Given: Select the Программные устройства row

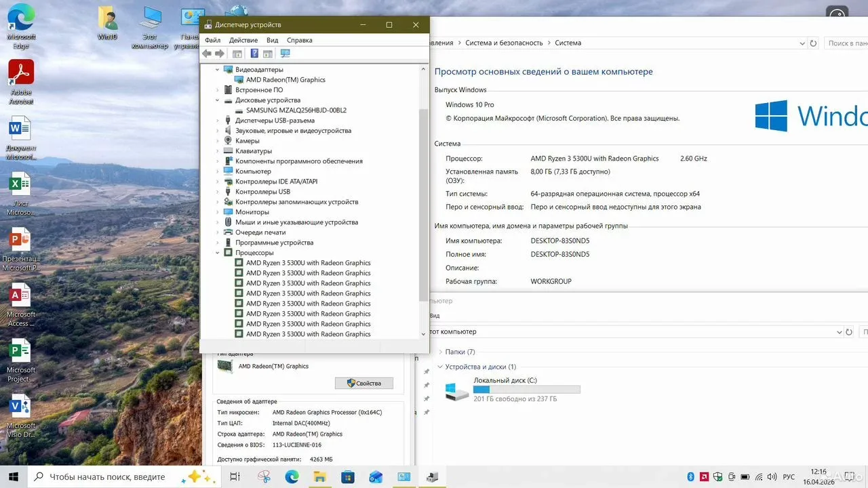Looking at the screenshot, I should tap(274, 243).
